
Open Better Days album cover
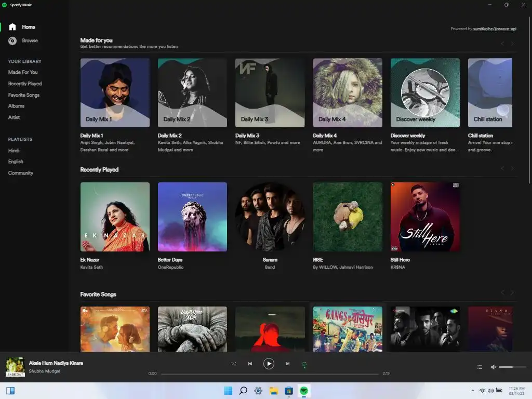(x=192, y=217)
